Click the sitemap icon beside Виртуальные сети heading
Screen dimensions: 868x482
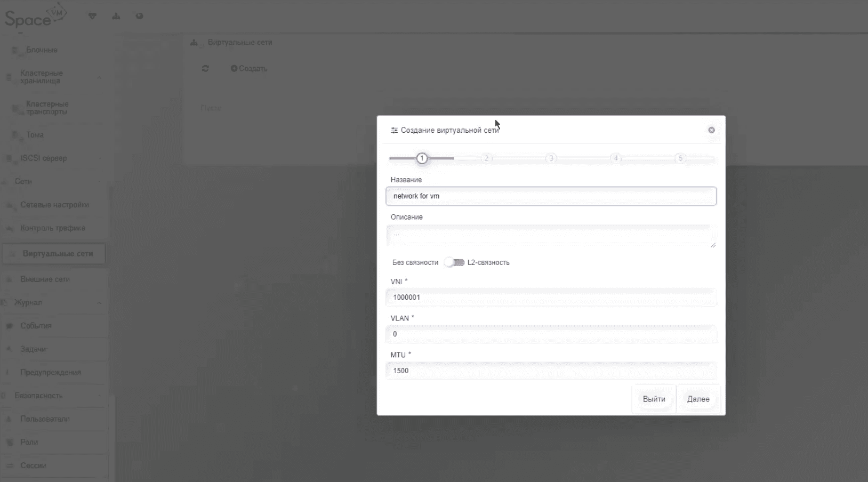pos(194,43)
